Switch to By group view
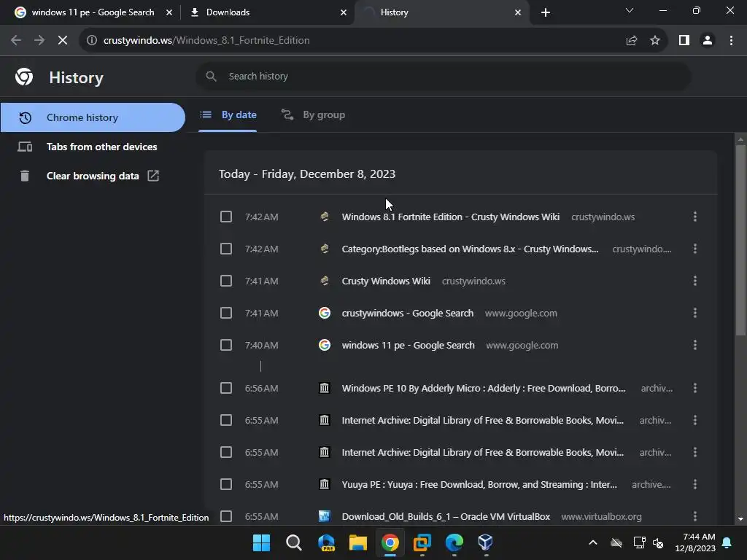The image size is (747, 560). pyautogui.click(x=313, y=114)
